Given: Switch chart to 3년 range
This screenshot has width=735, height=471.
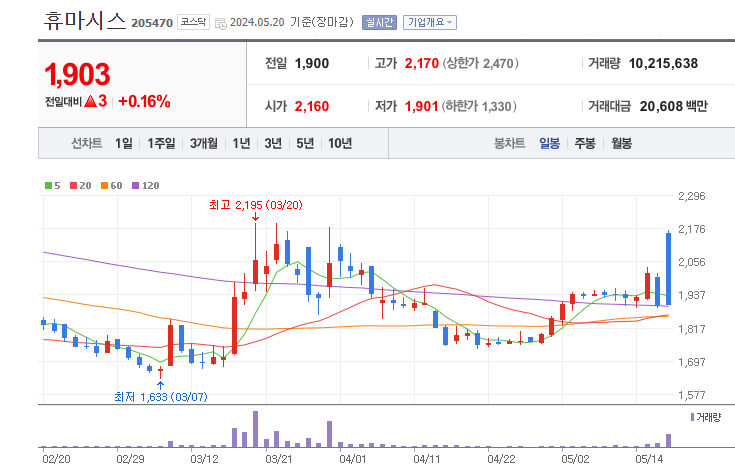Looking at the screenshot, I should pyautogui.click(x=273, y=143).
